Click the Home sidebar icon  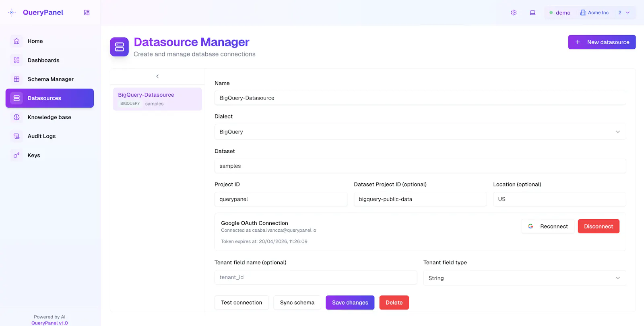[x=17, y=41]
